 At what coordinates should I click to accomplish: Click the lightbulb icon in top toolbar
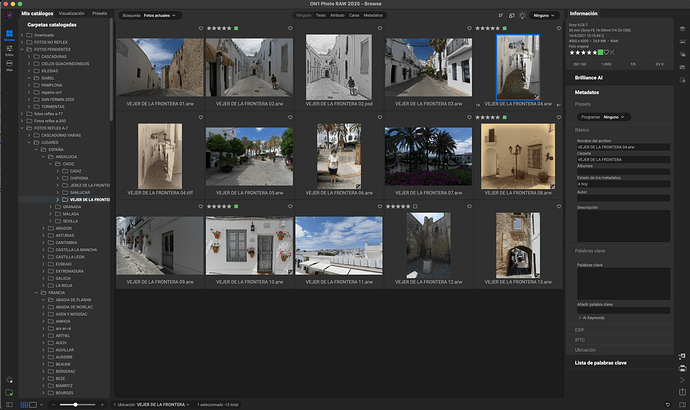point(521,16)
